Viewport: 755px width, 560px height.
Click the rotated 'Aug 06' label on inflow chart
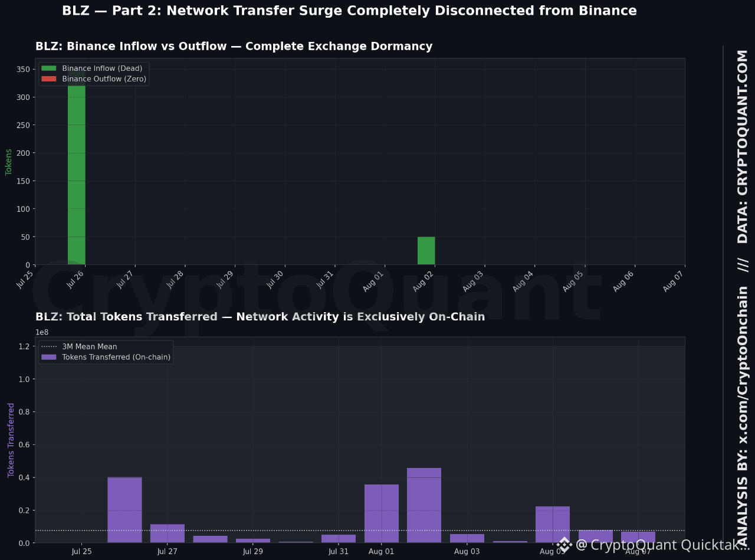click(623, 280)
